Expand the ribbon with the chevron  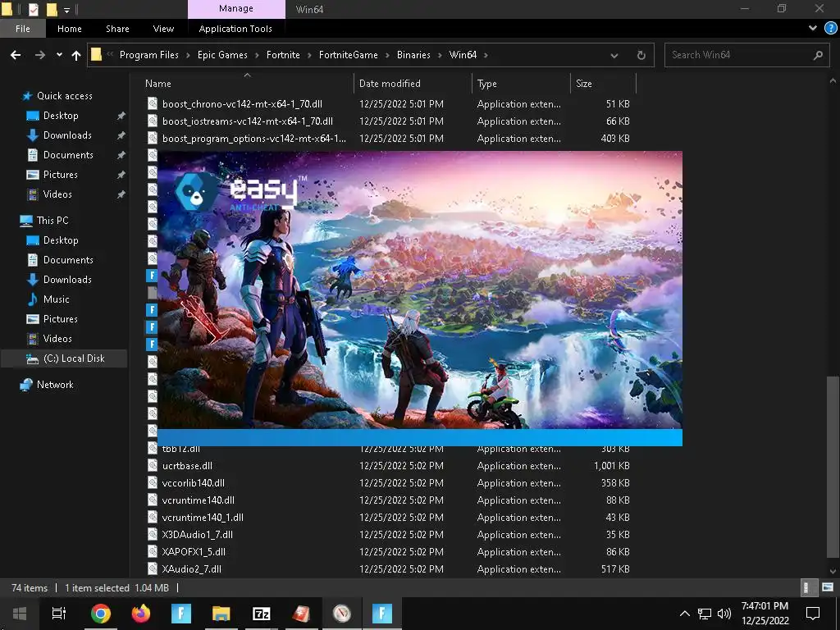click(x=813, y=29)
